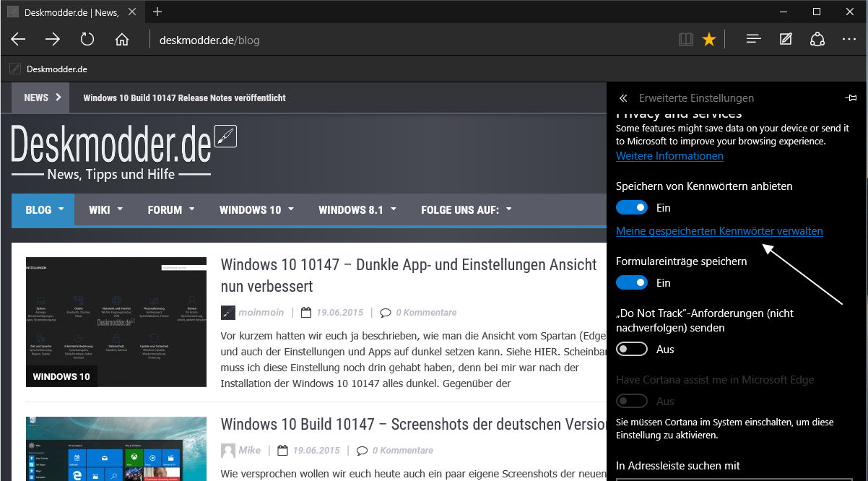View author moinmoin's profile
This screenshot has height=481, width=868.
(x=262, y=313)
